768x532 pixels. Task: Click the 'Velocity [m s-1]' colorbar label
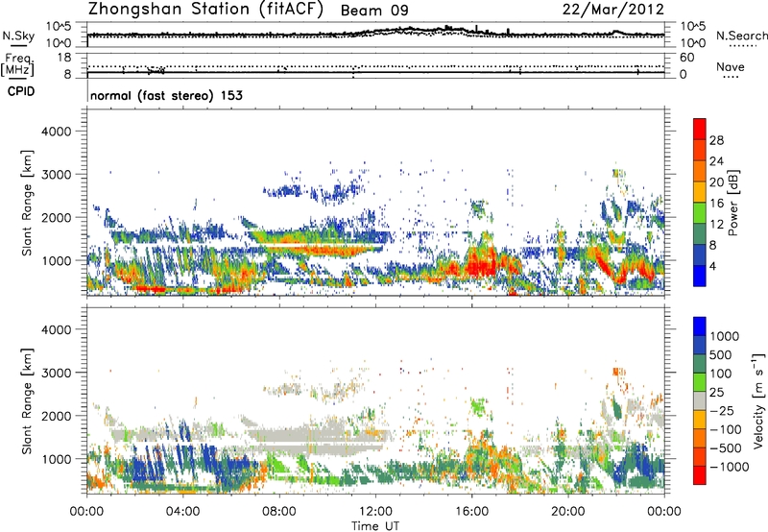tap(758, 400)
